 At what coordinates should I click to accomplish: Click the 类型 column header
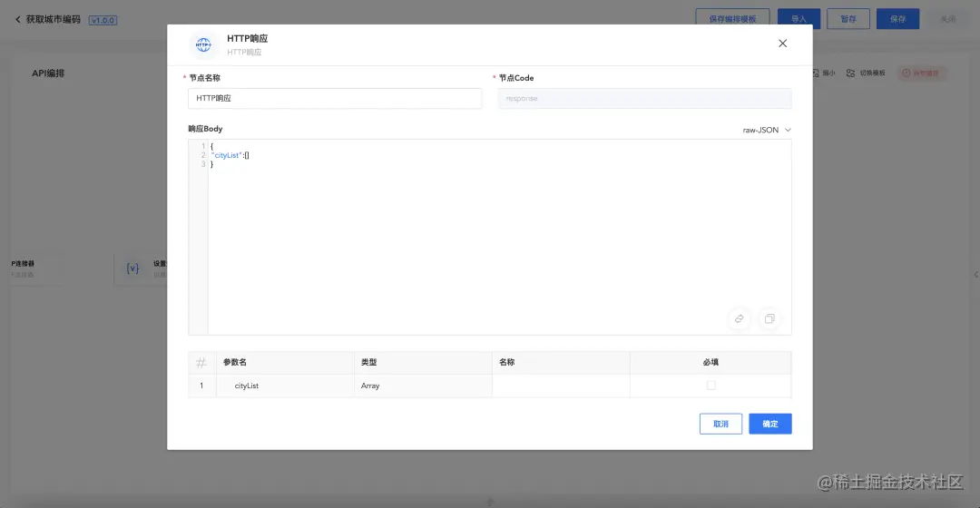[423, 363]
